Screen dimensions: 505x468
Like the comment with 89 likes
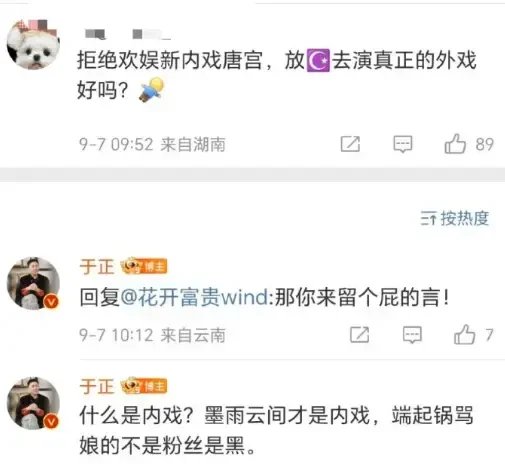455,144
